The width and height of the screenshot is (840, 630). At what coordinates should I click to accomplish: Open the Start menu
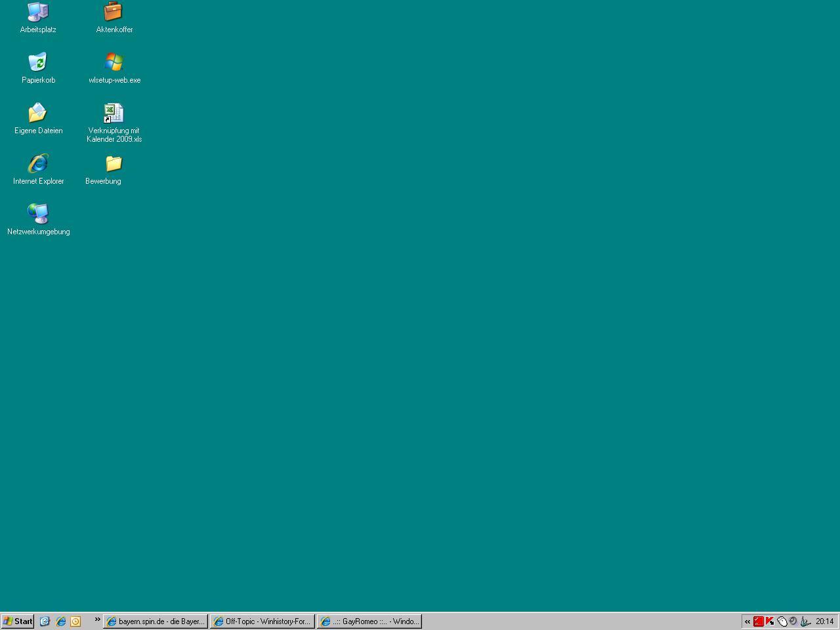(18, 621)
